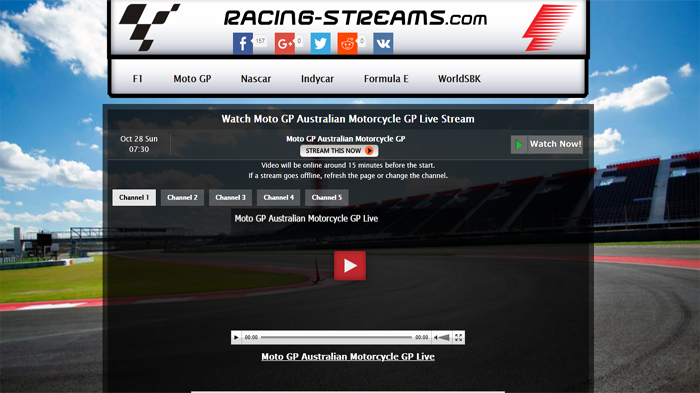Click the video seek progress bar
Screen dimensions: 700x393
[x=336, y=338]
